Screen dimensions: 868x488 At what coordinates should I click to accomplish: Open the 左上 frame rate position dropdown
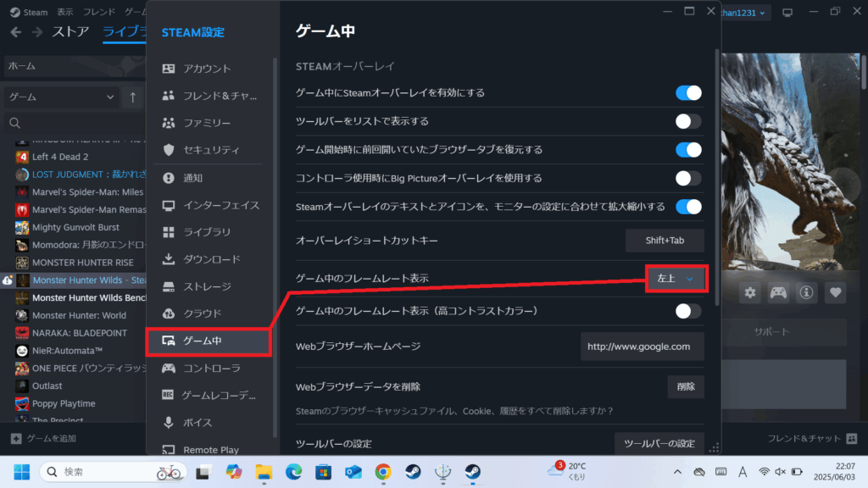(676, 278)
